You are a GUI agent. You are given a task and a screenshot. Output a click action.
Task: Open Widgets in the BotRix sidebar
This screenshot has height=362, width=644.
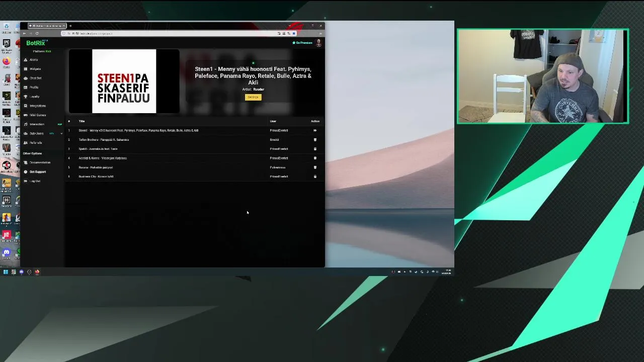coord(35,69)
